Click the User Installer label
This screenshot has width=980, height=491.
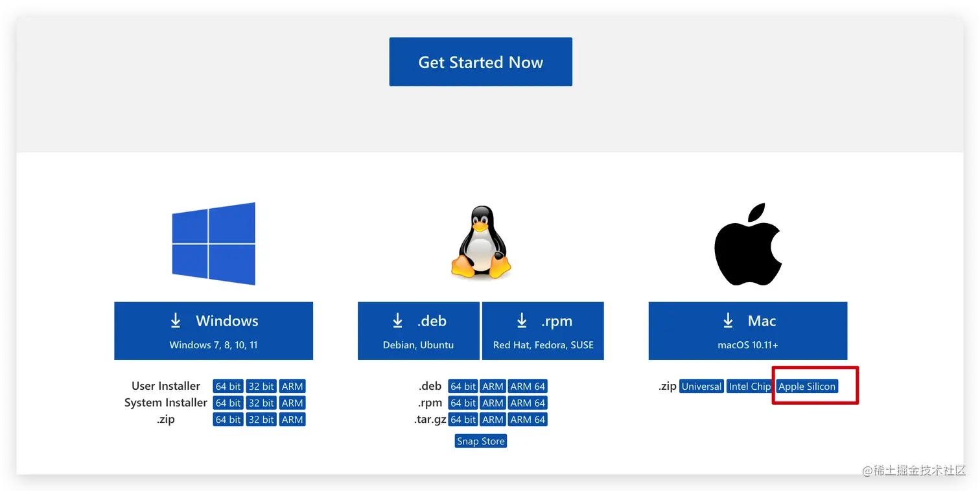tap(166, 386)
